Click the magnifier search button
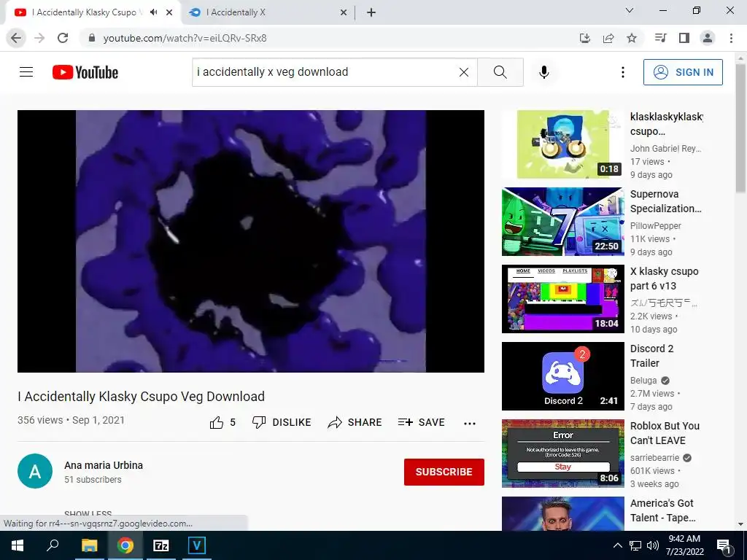 click(500, 72)
